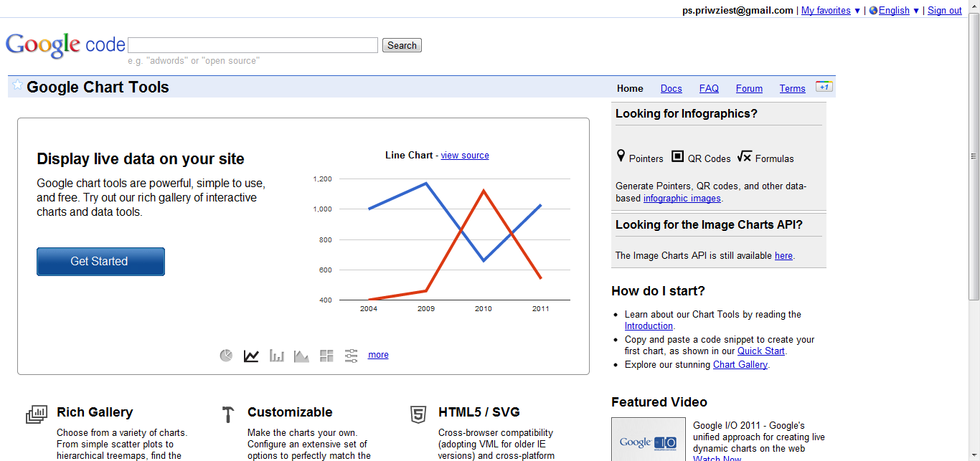Open the Chart Gallery link
Viewport: 980px width, 461px height.
tap(740, 365)
